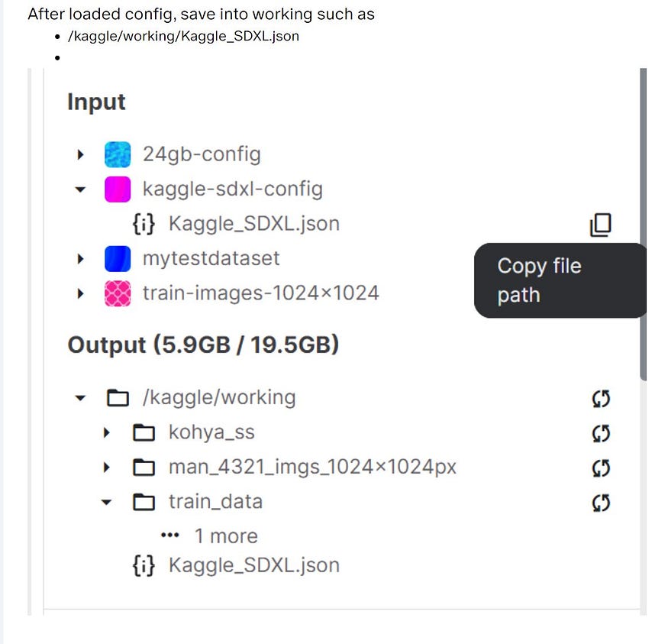Collapse the /kaggle/working output folder
The height and width of the screenshot is (644, 668).
pos(81,398)
